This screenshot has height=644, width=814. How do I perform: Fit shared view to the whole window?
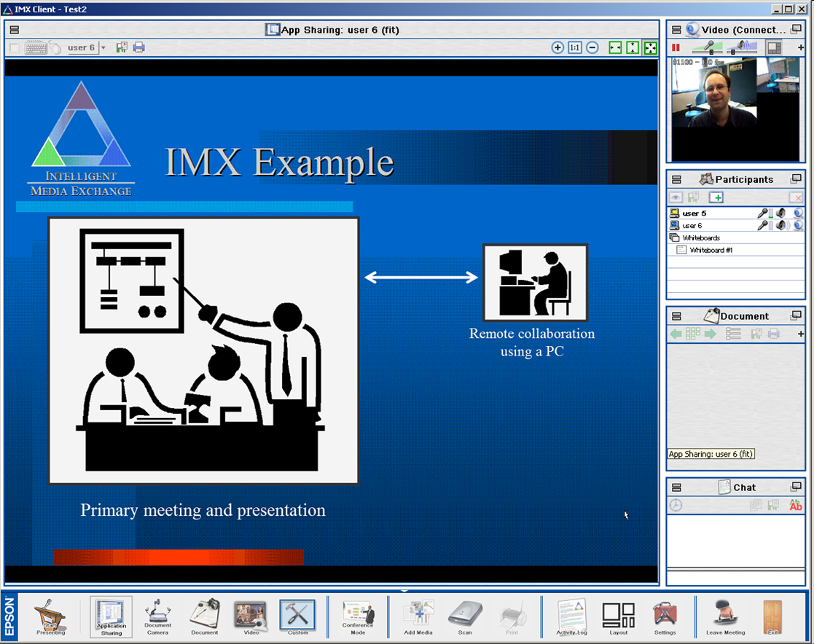pos(650,48)
